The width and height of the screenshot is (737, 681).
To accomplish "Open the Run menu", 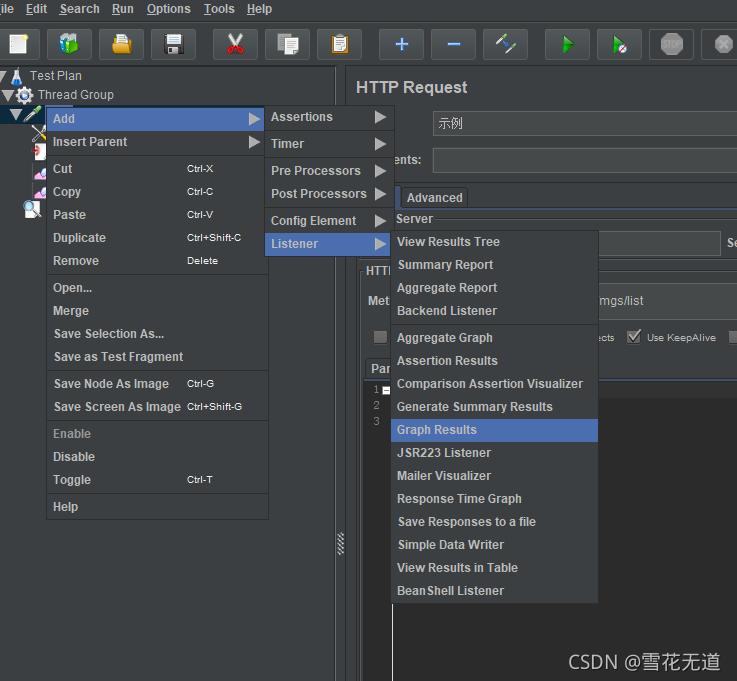I will (x=123, y=9).
